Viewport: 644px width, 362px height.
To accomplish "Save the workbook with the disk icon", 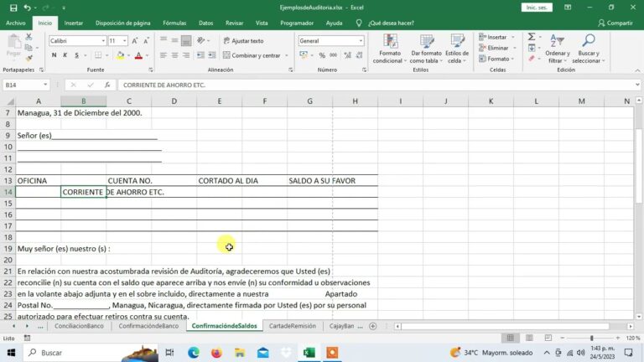I will point(13,8).
